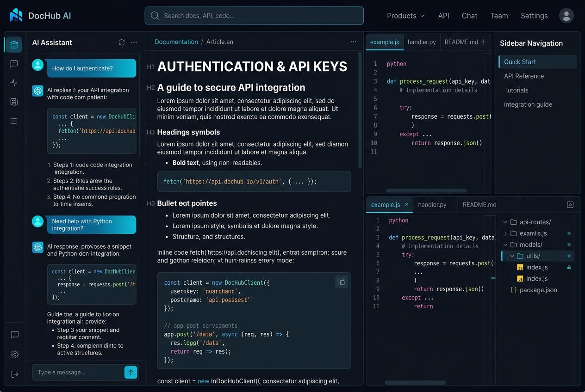Switch to README.md tab in lower editor
585x392 pixels.
[x=479, y=204]
